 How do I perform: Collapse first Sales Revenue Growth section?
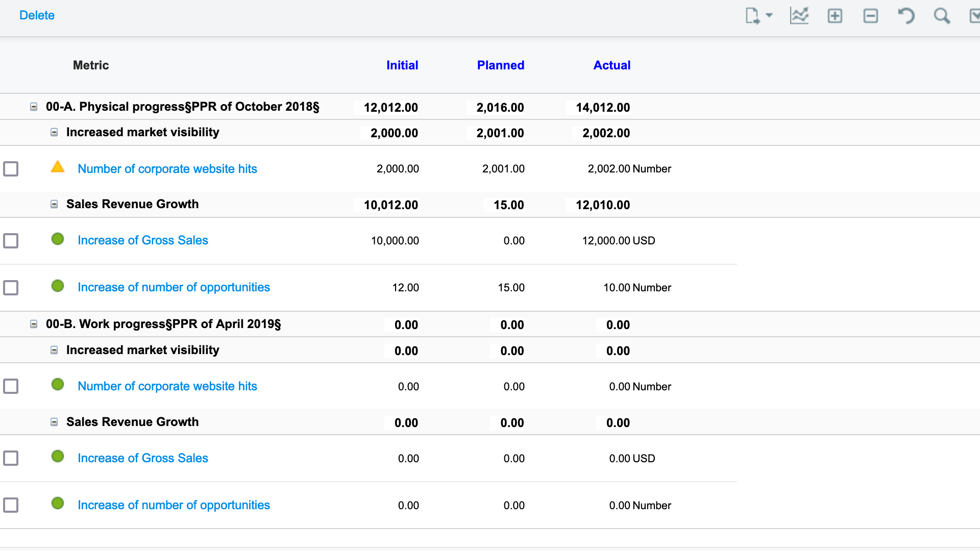click(x=54, y=204)
